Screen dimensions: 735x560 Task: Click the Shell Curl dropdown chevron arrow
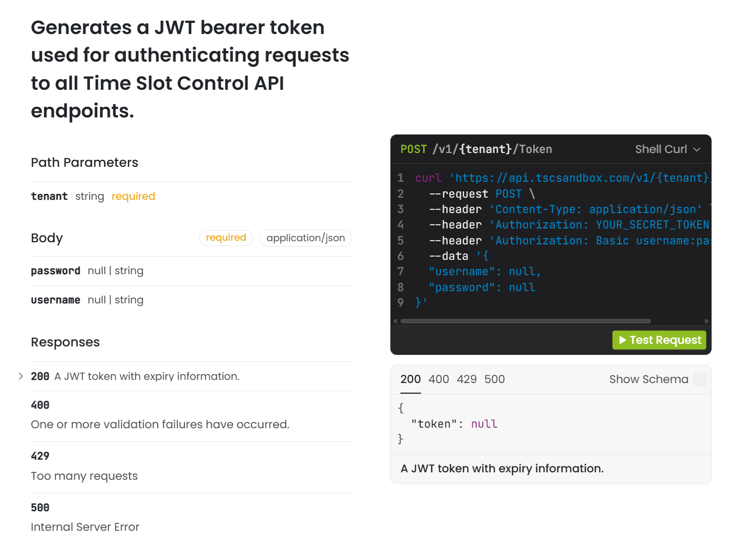click(x=697, y=149)
